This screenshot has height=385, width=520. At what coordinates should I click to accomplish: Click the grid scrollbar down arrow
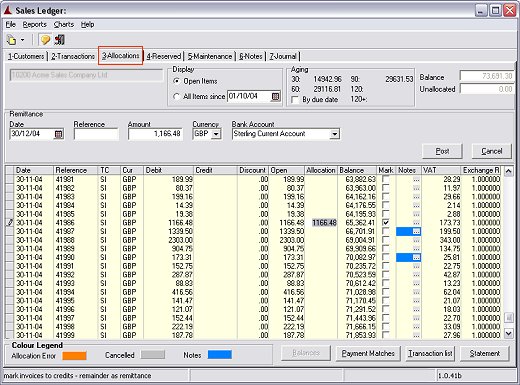[x=508, y=333]
